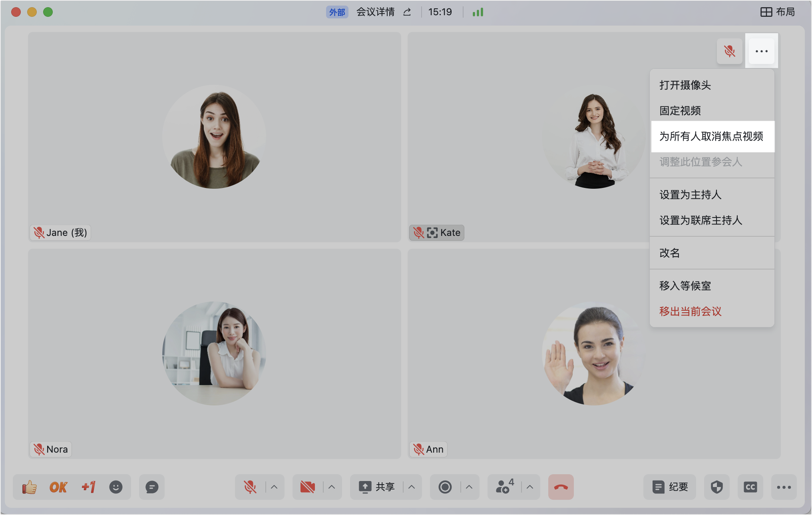Viewport: 812px width, 515px height.
Task: Select Ann's video tile avatar
Action: [594, 353]
